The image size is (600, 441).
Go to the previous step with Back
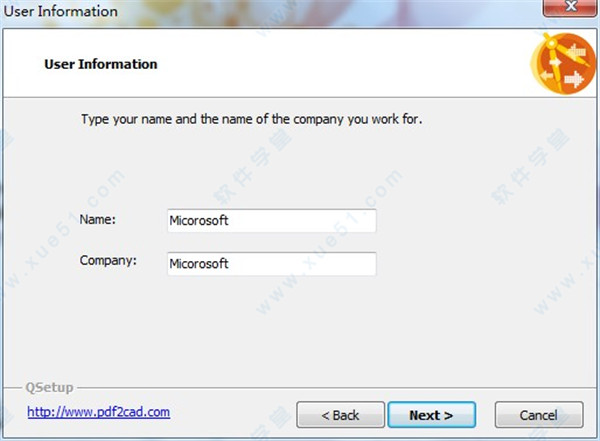340,415
